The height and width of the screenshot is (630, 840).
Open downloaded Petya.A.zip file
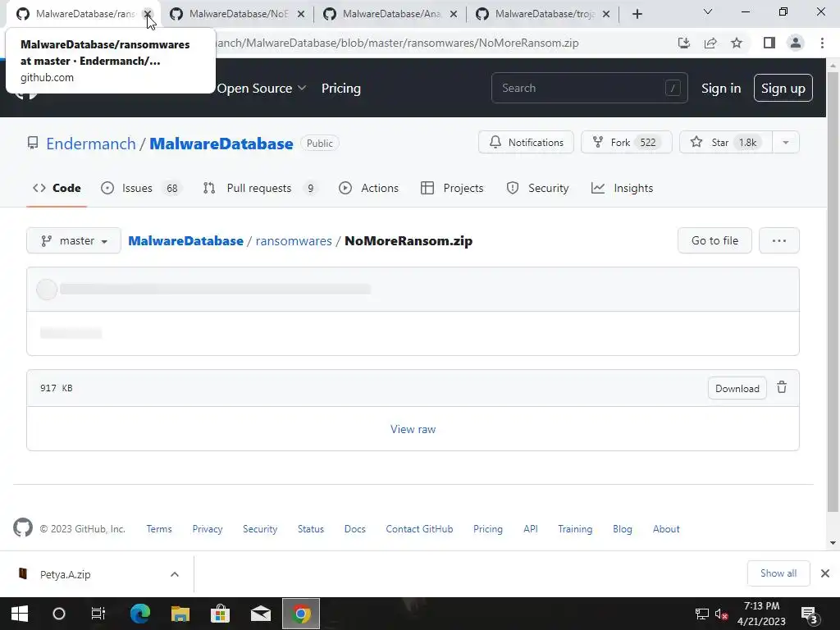coord(66,574)
